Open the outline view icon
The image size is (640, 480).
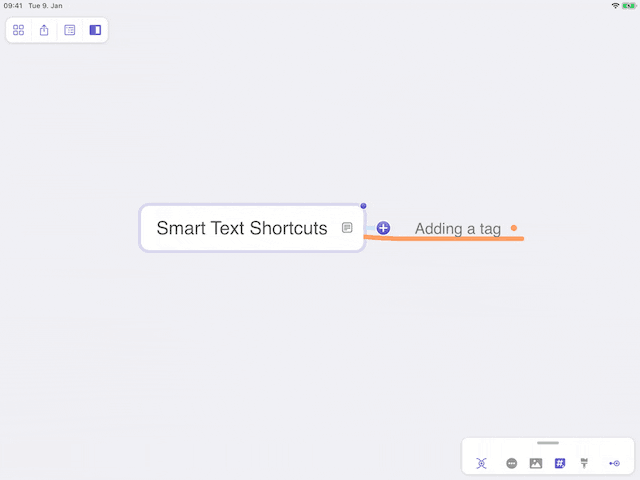pyautogui.click(x=70, y=30)
